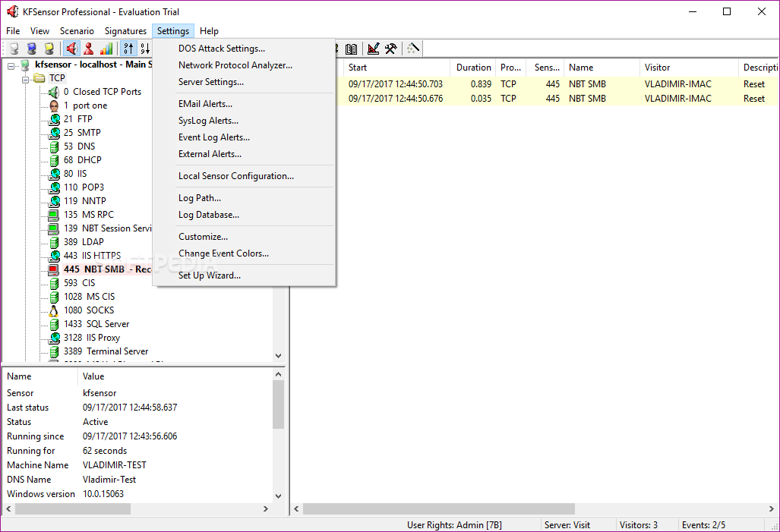This screenshot has width=780, height=532.
Task: Click the colored bar chart toolbar icon
Action: [106, 49]
